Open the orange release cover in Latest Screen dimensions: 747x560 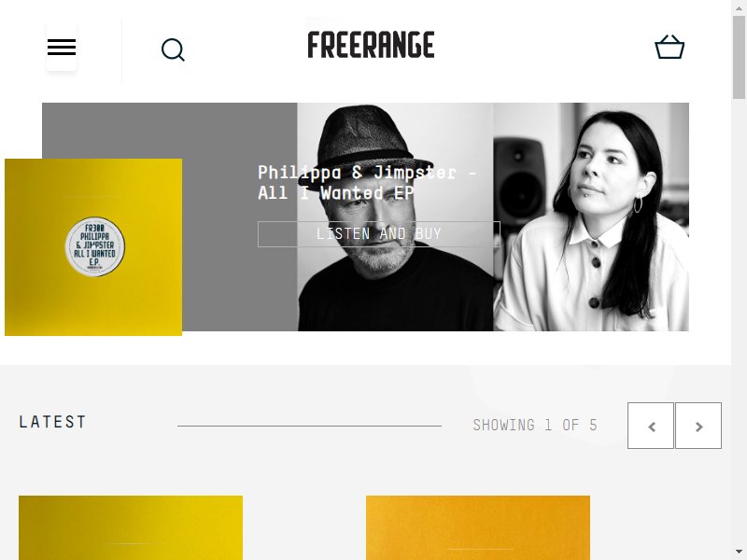click(x=478, y=527)
